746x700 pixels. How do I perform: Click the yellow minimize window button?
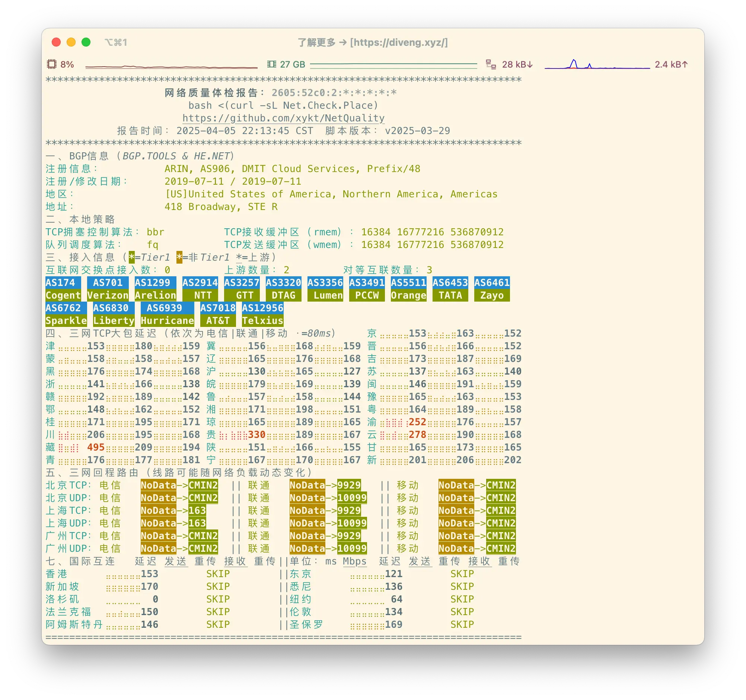pyautogui.click(x=71, y=42)
